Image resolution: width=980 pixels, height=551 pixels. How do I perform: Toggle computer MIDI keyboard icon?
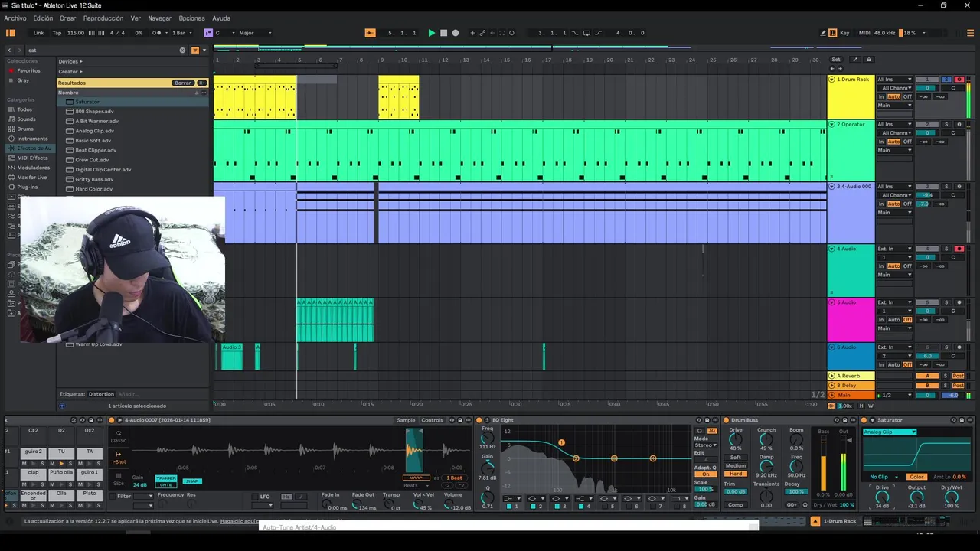coord(833,33)
